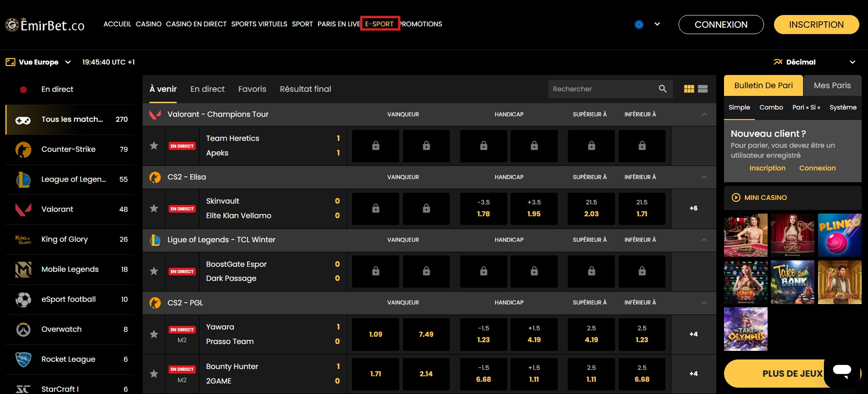Click the red live dot beside En direct
This screenshot has height=394, width=868.
point(23,90)
